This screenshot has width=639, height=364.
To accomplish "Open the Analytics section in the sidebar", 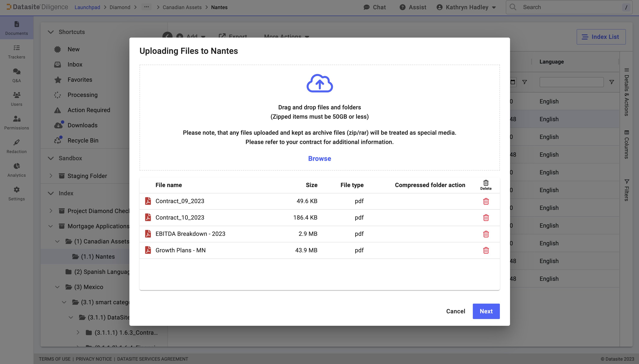I will click(16, 170).
